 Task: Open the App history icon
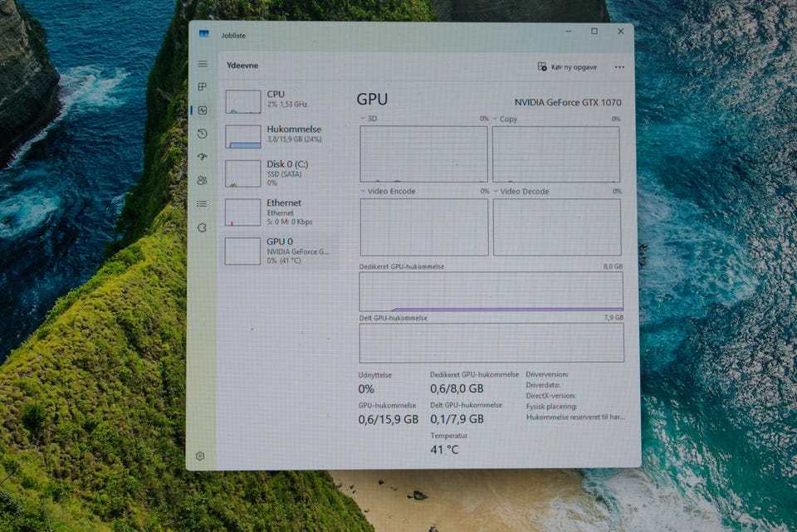(203, 134)
